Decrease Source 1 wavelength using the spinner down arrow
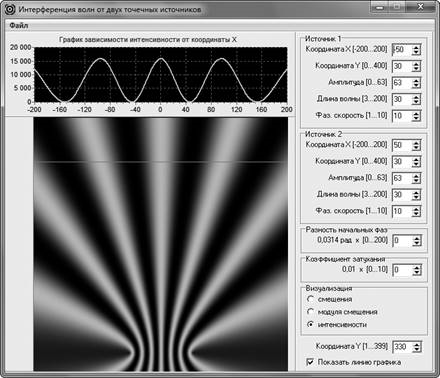 [x=416, y=102]
